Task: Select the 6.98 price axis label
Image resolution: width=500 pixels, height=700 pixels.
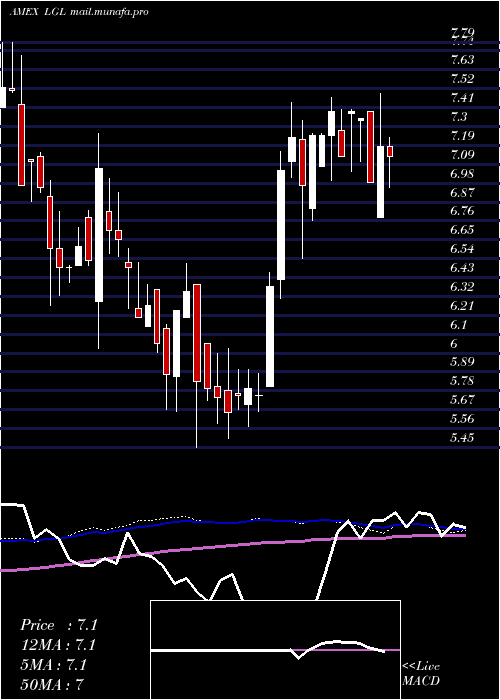Action: click(x=462, y=174)
